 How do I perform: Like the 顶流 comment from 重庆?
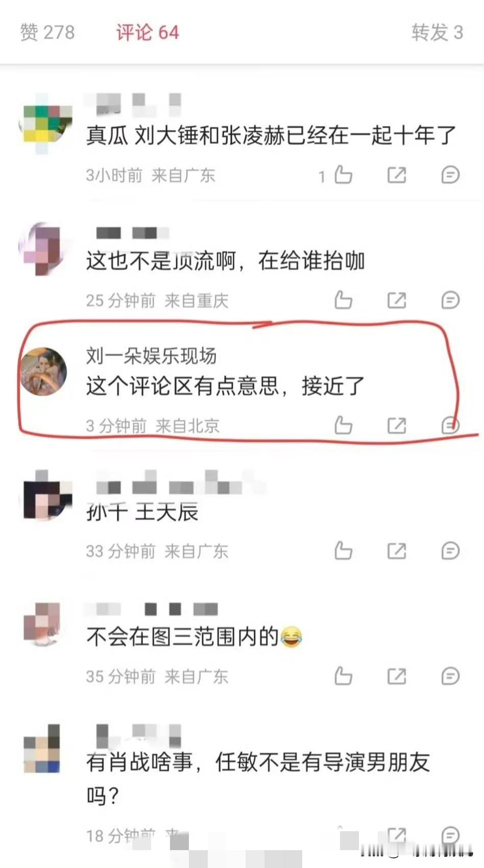(x=343, y=300)
